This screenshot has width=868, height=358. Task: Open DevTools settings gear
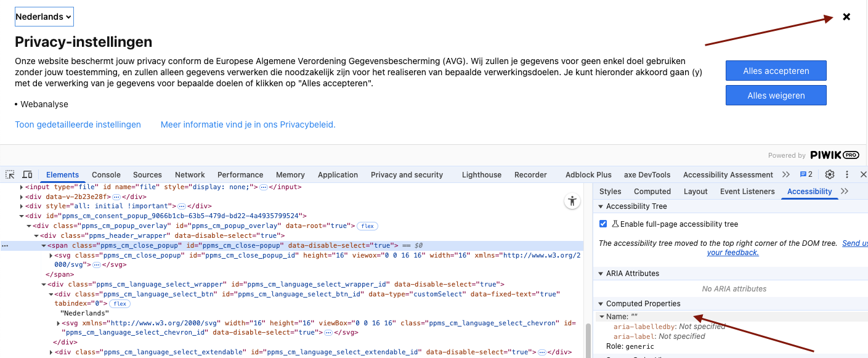coord(830,175)
